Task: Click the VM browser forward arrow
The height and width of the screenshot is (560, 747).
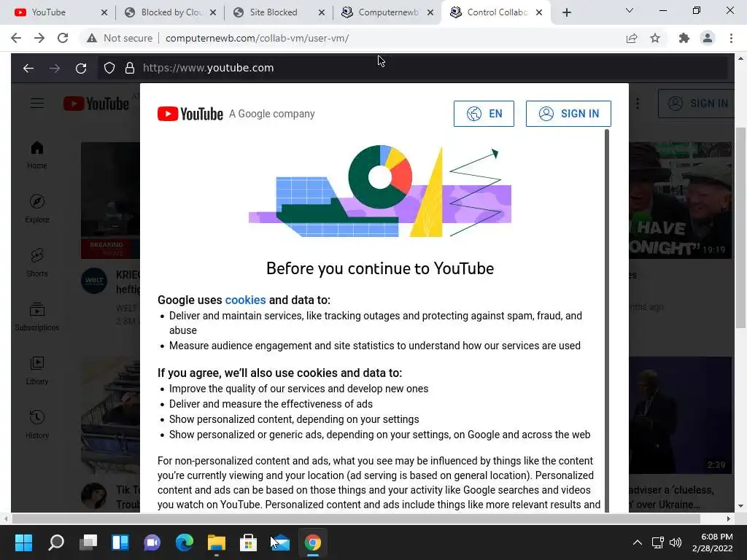Action: [55, 68]
